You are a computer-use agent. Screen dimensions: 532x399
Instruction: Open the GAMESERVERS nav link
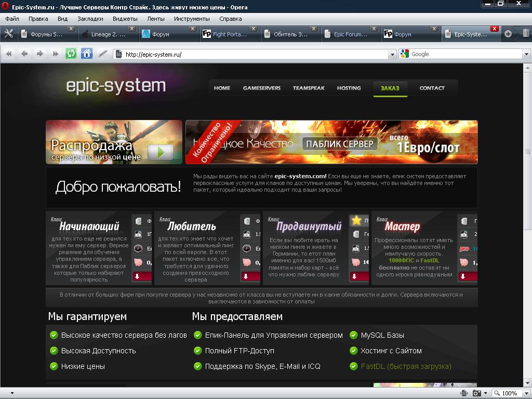(262, 88)
